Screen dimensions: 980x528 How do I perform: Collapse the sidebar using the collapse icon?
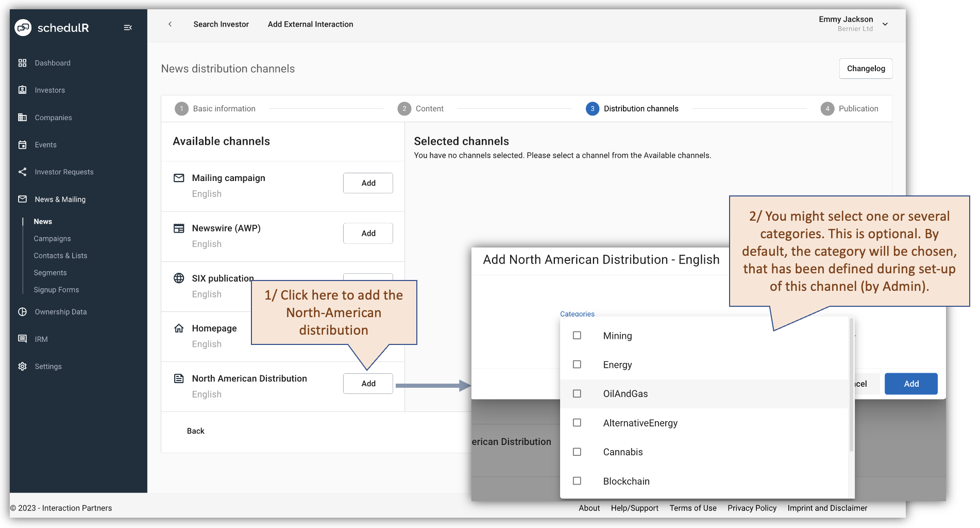pos(128,27)
